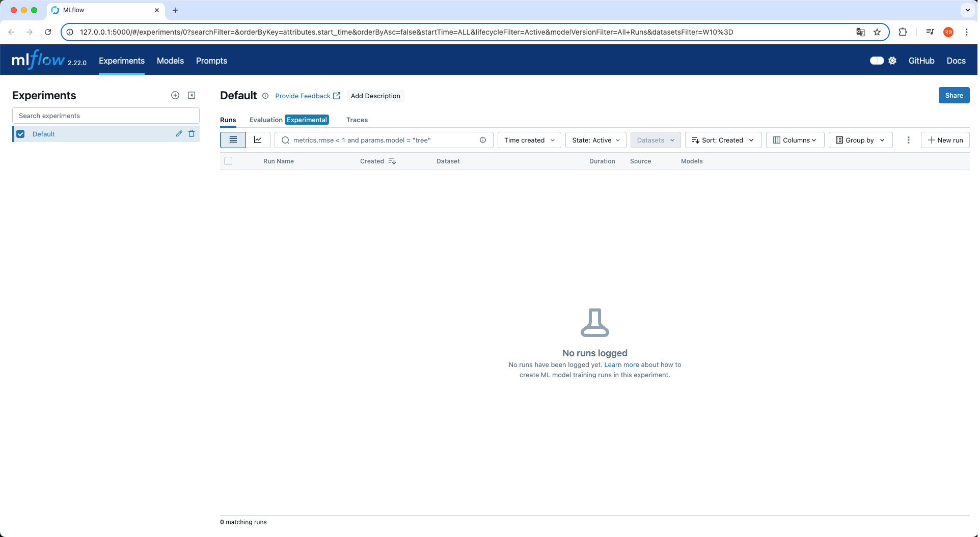Bookmark this page with star icon
The image size is (980, 537).
click(x=877, y=32)
